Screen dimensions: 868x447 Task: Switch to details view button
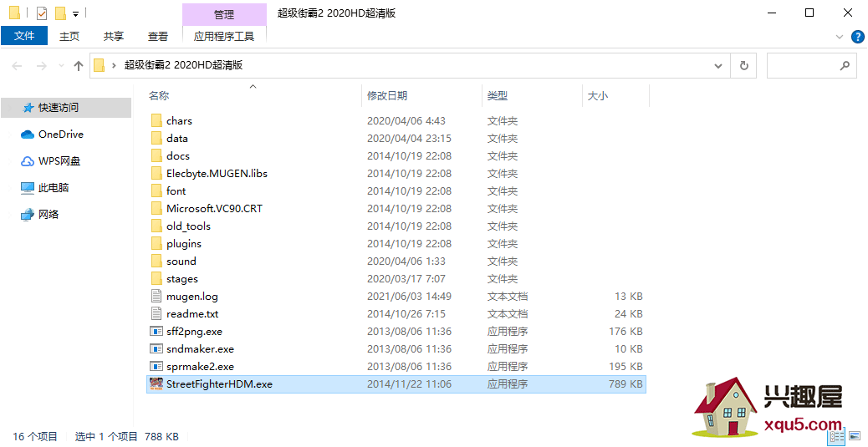click(x=836, y=436)
